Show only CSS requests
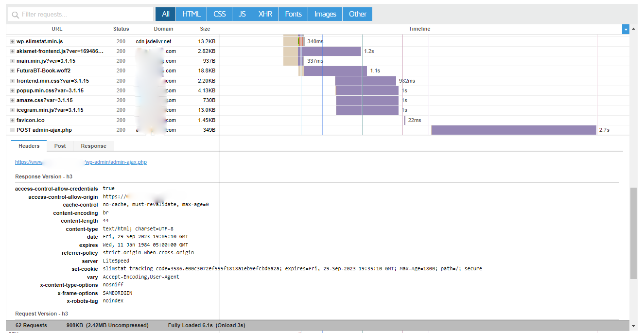Screen dimensions: 644x333 click(219, 14)
